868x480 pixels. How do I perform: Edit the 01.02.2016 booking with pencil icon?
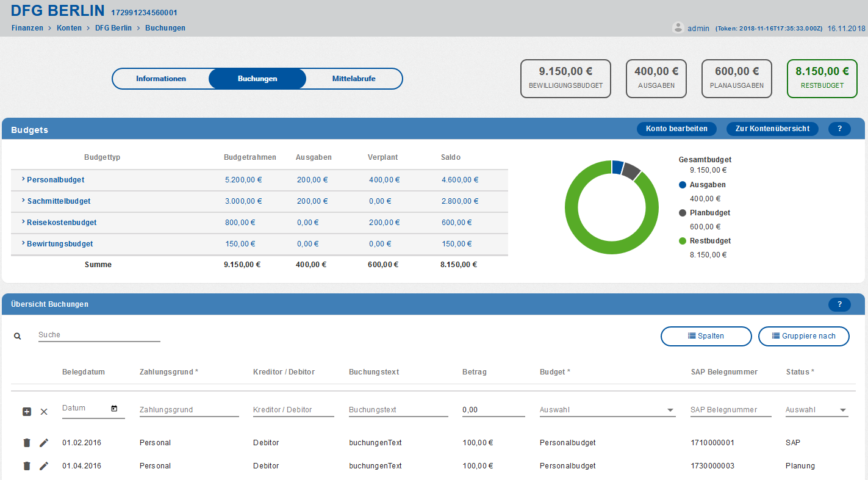click(44, 443)
